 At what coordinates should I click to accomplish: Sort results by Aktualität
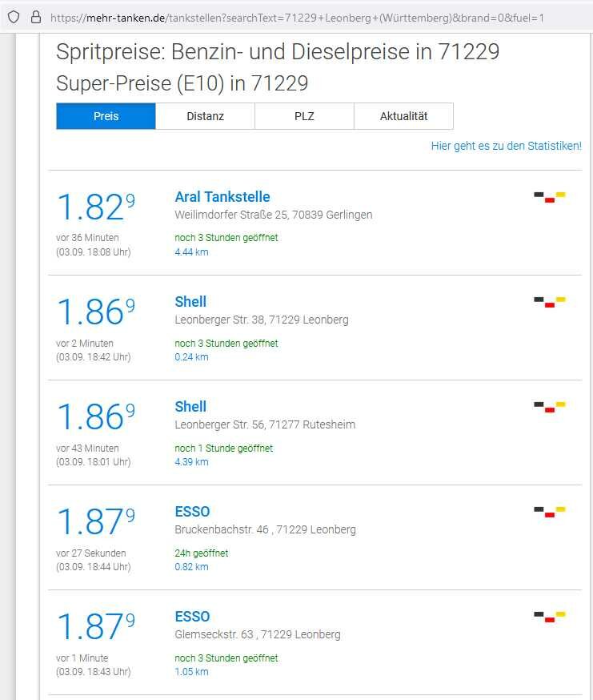(x=403, y=116)
